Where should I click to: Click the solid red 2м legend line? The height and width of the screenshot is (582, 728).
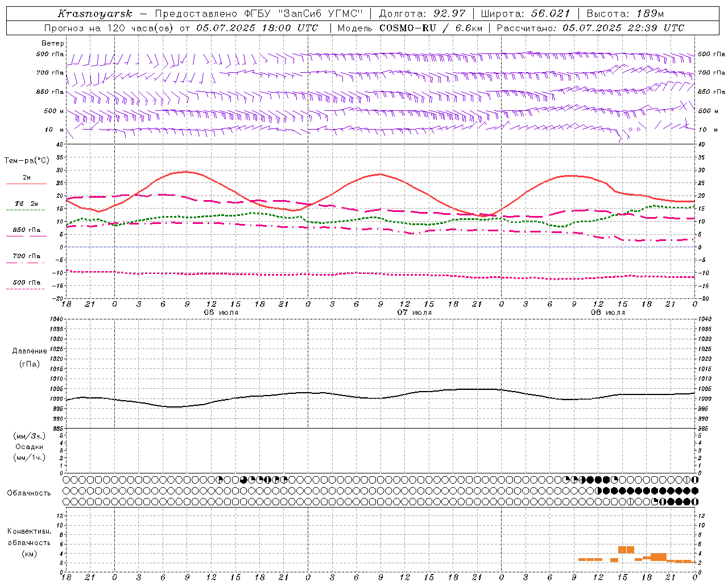tap(26, 184)
